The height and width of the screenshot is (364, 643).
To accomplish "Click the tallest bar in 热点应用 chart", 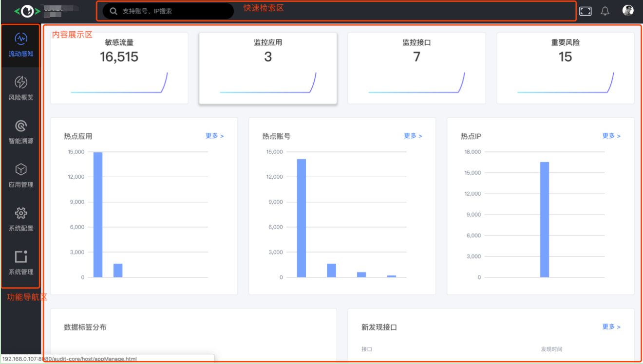I will click(x=98, y=215).
